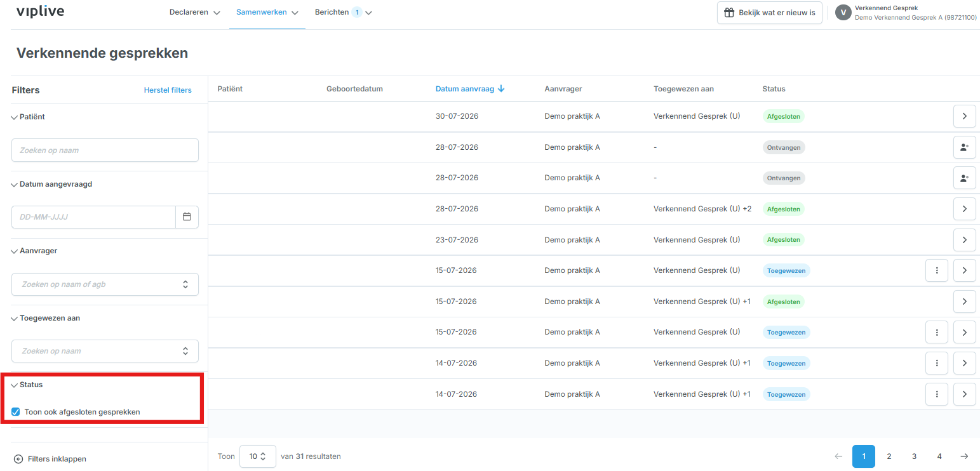
Task: Sort by the Geboortedatum column header
Action: 354,89
